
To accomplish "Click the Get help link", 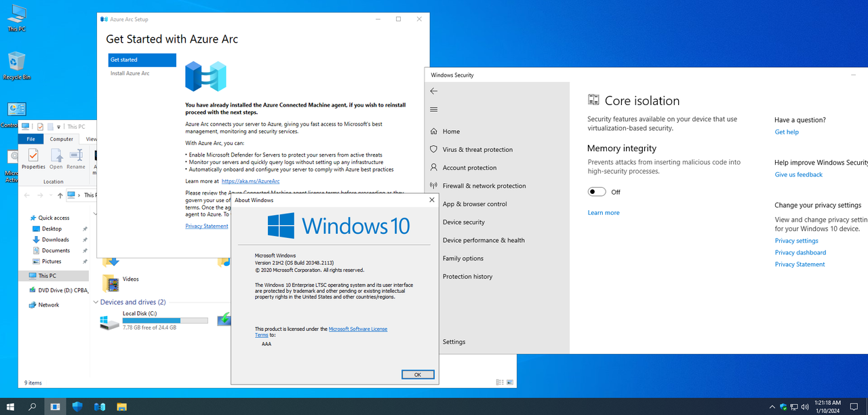I will (787, 132).
